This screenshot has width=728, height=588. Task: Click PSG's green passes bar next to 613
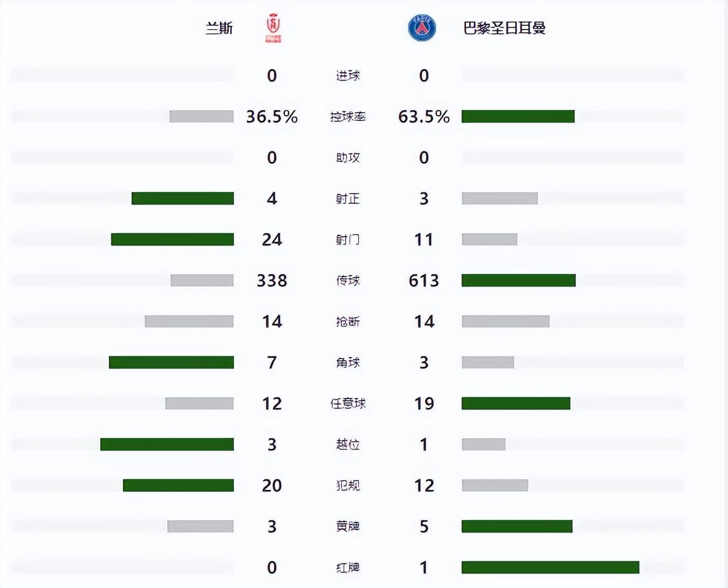[x=518, y=281]
